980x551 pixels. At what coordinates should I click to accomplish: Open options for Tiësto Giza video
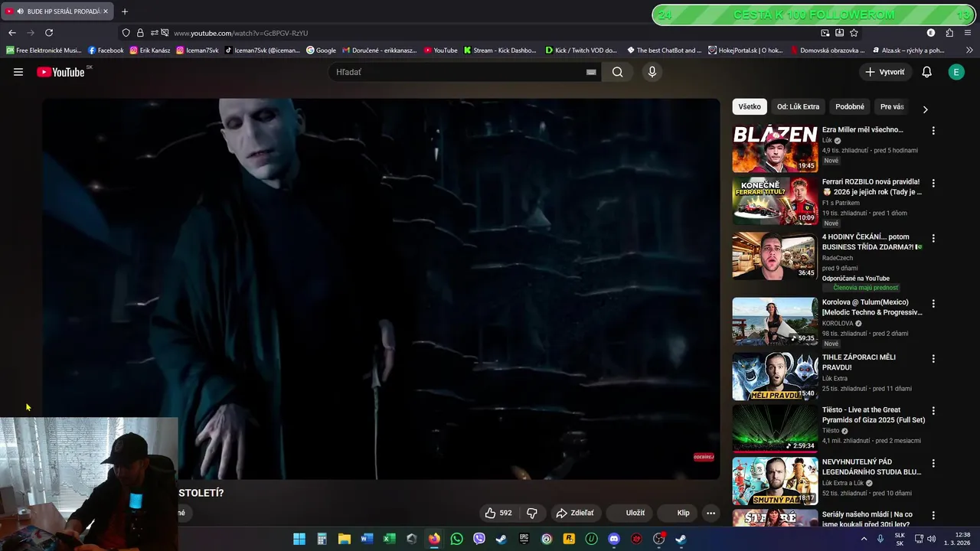coord(933,411)
